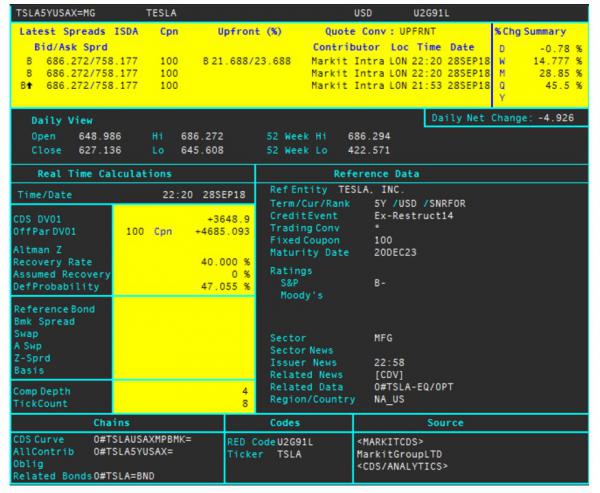Screen dimensions: 600x493
Task: Open the AllContrib chain 0#TSLA5YUSAX=
Action: (133, 451)
